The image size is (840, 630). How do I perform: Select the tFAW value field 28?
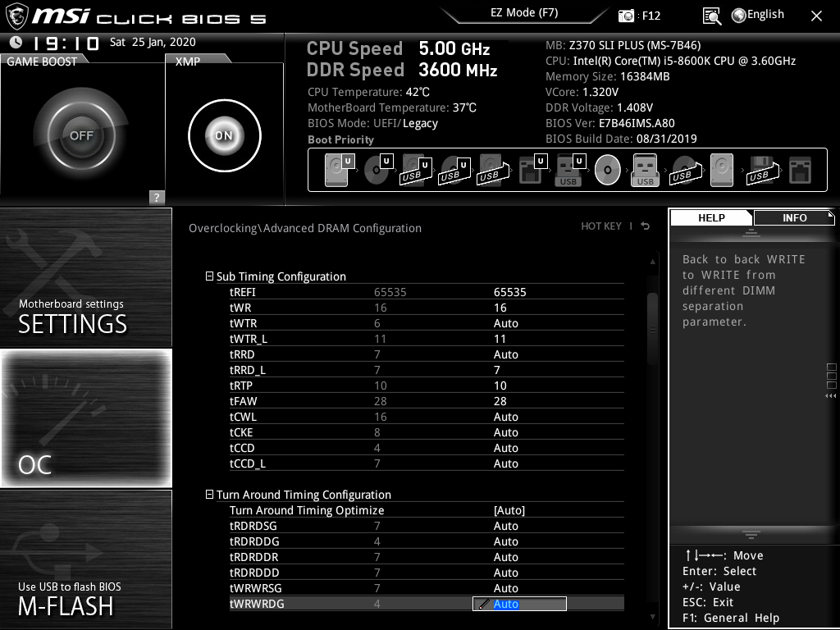click(500, 400)
